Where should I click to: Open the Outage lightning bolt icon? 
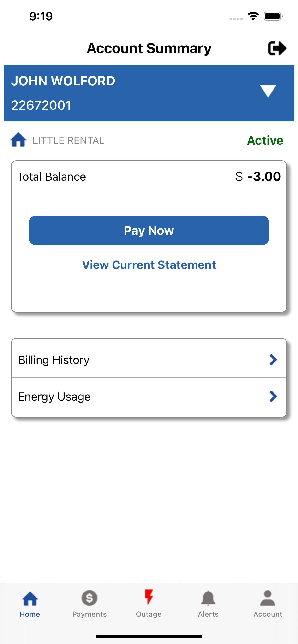149,597
